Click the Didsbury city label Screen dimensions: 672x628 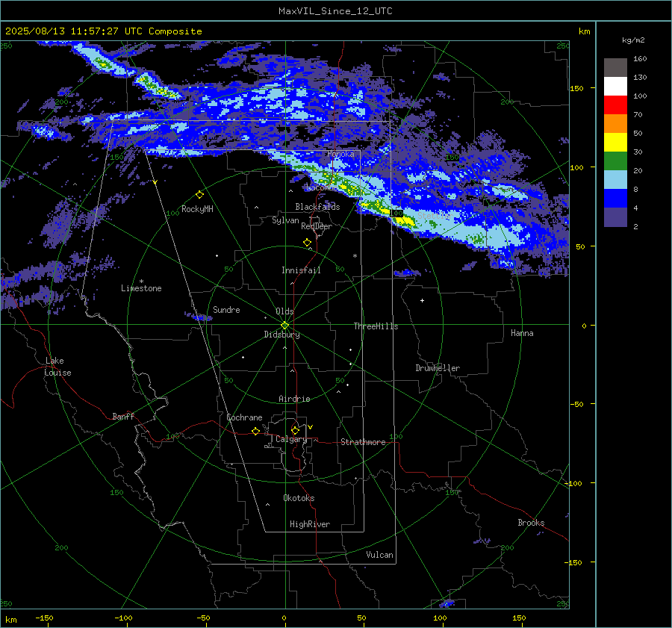281,335
